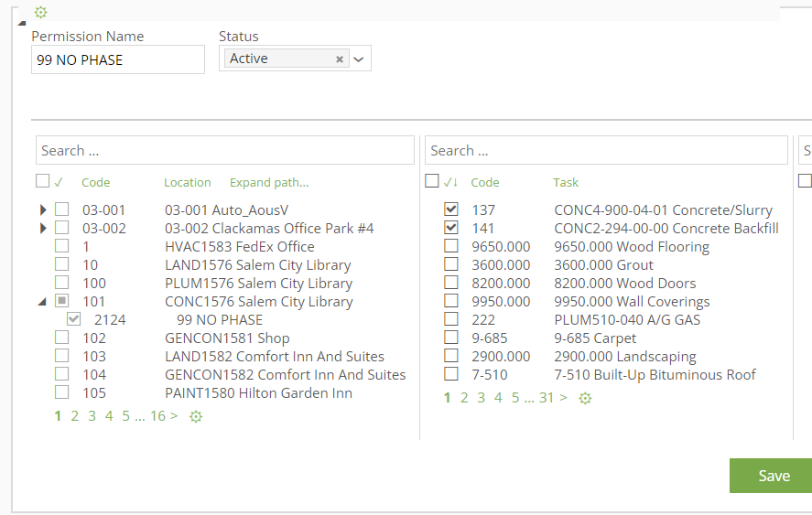
Task: Check the 03-001 location checkbox
Action: 61,209
